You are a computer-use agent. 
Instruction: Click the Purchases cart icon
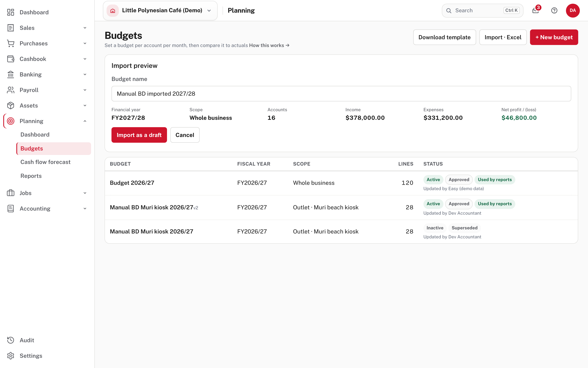(10, 43)
